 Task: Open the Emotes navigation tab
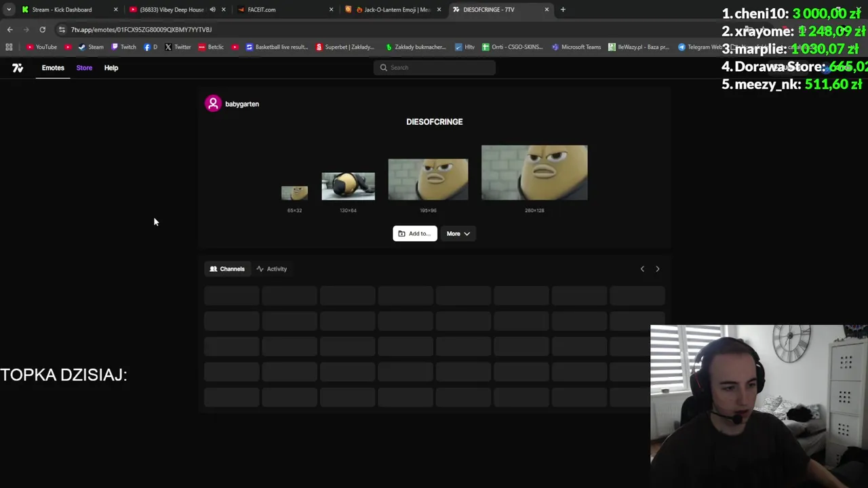click(53, 68)
